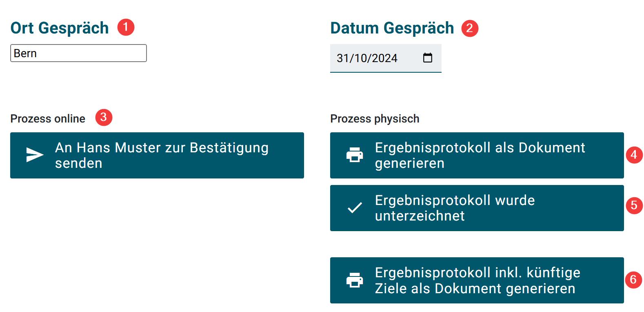Click red badge number 3
The width and height of the screenshot is (644, 312).
[104, 118]
